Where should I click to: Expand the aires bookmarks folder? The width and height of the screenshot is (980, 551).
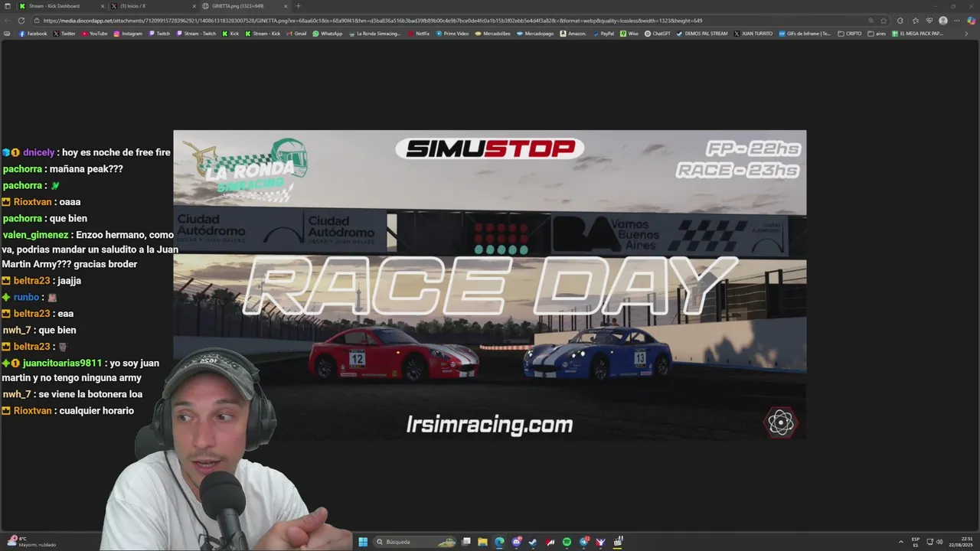tap(877, 34)
